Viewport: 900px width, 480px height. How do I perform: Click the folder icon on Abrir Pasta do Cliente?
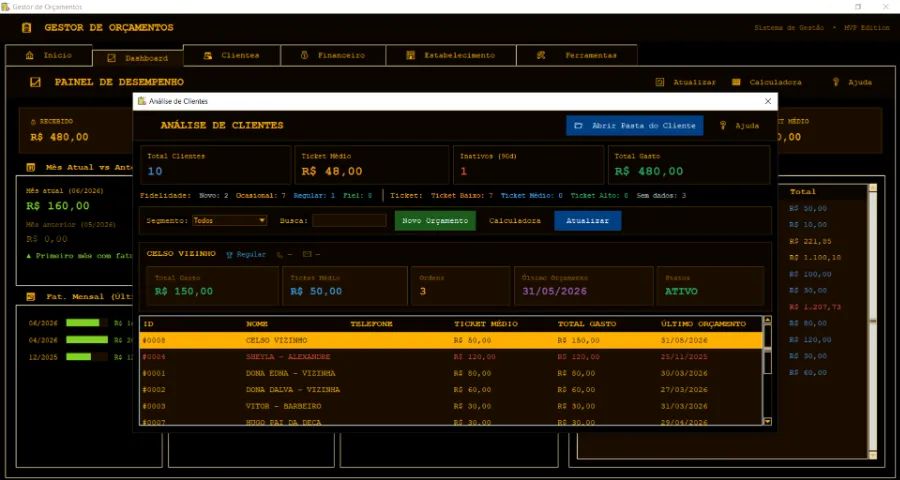tap(579, 126)
